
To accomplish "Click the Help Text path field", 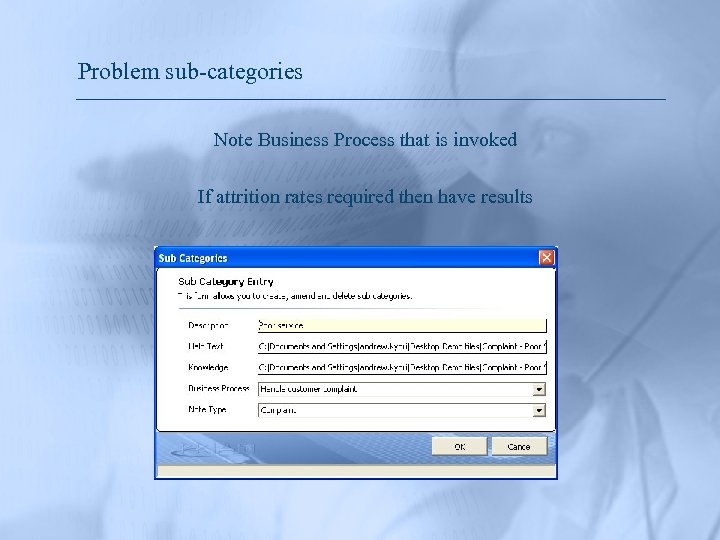I will (402, 347).
